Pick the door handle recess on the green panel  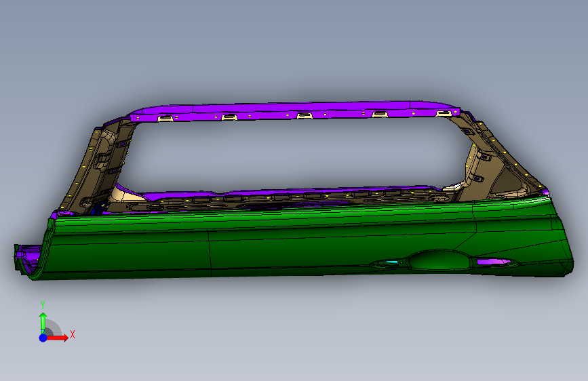coord(439,260)
